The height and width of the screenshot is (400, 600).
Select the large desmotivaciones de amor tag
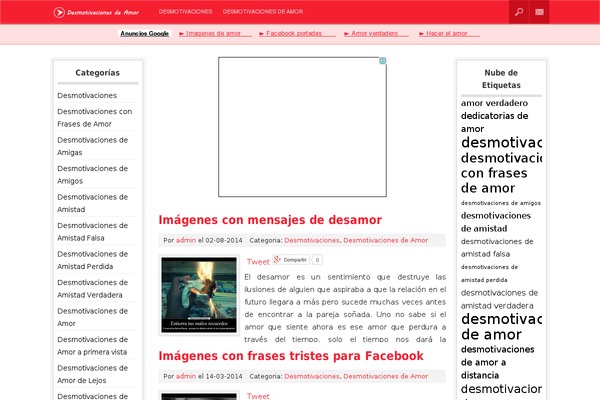point(501,327)
